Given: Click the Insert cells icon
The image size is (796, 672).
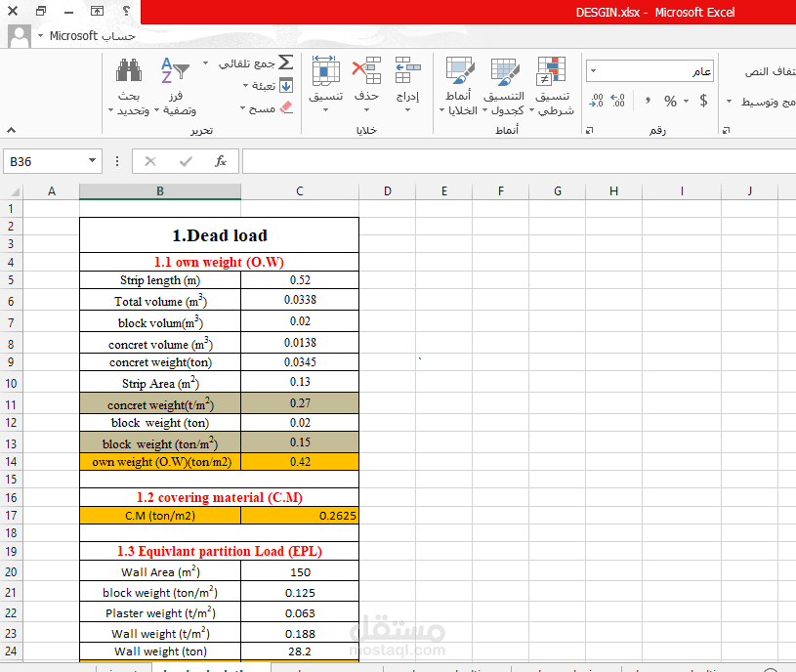Looking at the screenshot, I should coord(407,70).
